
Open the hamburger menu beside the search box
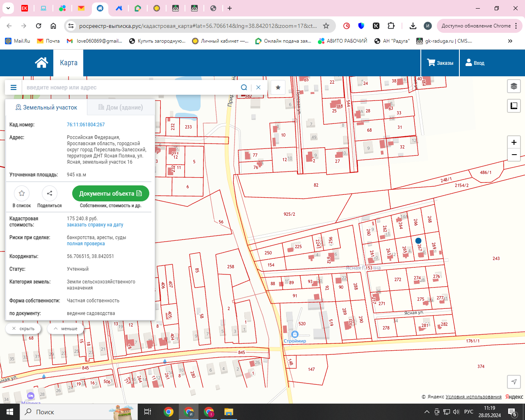(x=14, y=87)
